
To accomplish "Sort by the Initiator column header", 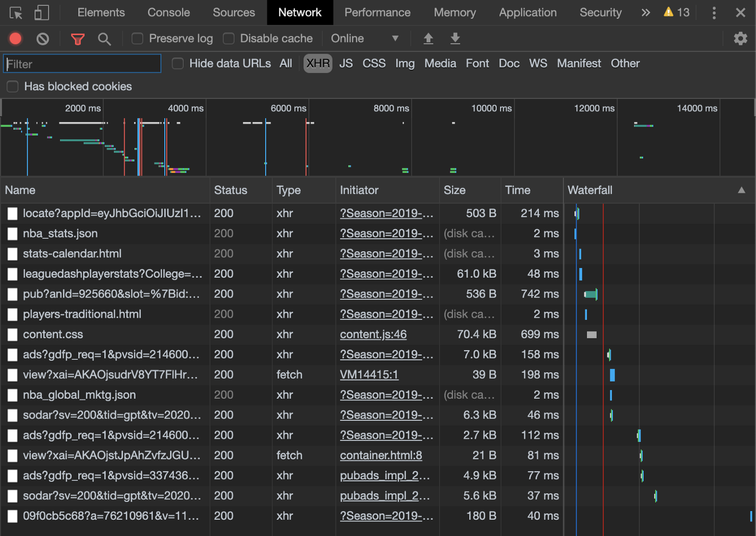I will pos(387,190).
